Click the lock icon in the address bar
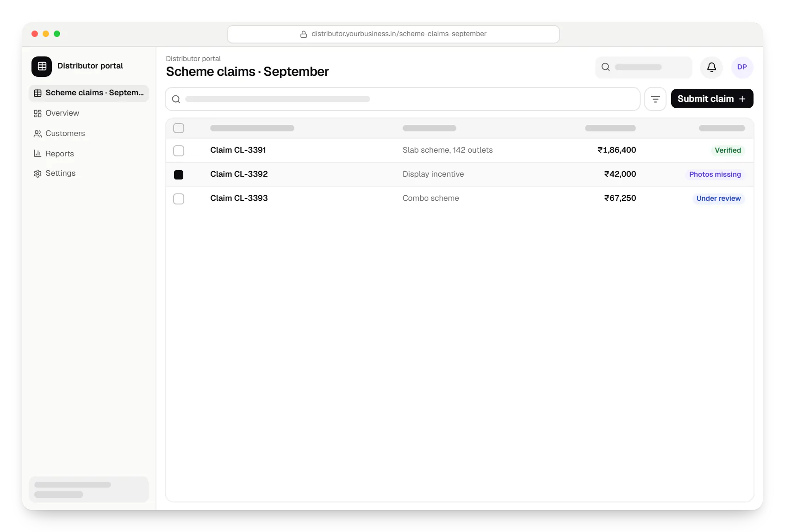This screenshot has width=785, height=532. coord(304,34)
